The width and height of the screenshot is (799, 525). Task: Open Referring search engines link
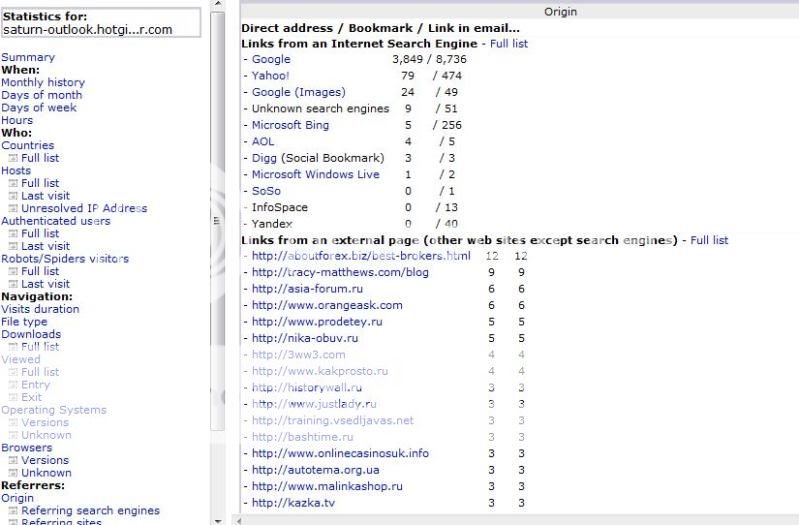coord(90,510)
